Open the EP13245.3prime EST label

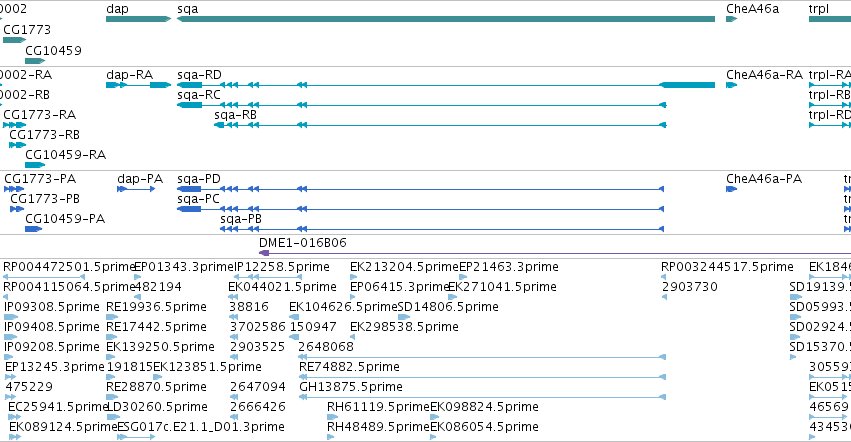click(x=55, y=367)
